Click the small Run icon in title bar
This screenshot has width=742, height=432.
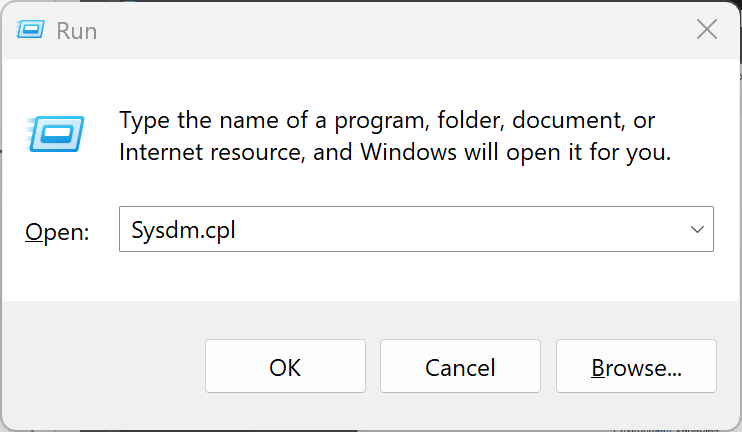[30, 30]
